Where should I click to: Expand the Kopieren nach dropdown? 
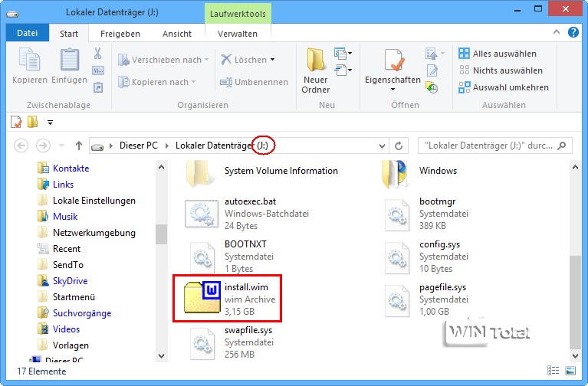click(x=193, y=82)
